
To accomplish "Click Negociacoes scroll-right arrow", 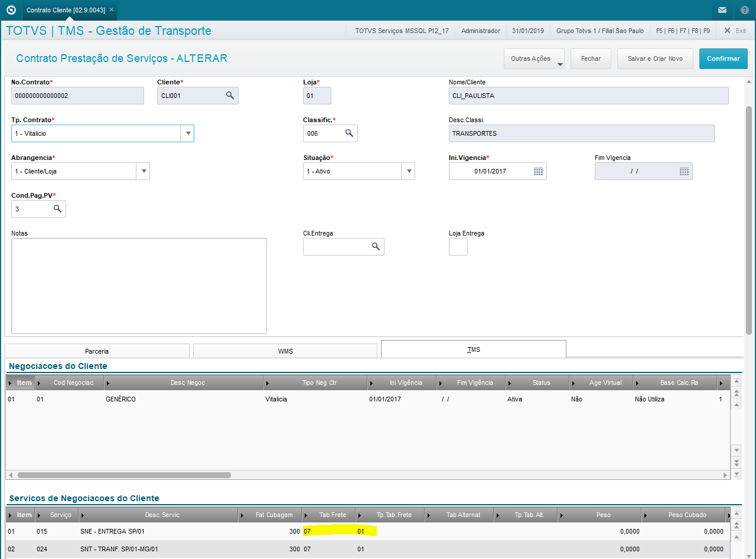I will [x=726, y=475].
